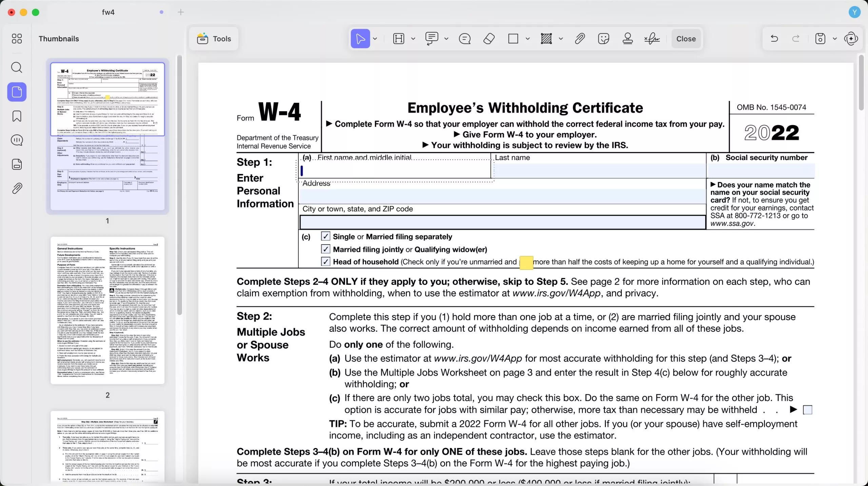This screenshot has width=868, height=486.
Task: Click the Thumbnails panel heading
Action: coord(59,39)
